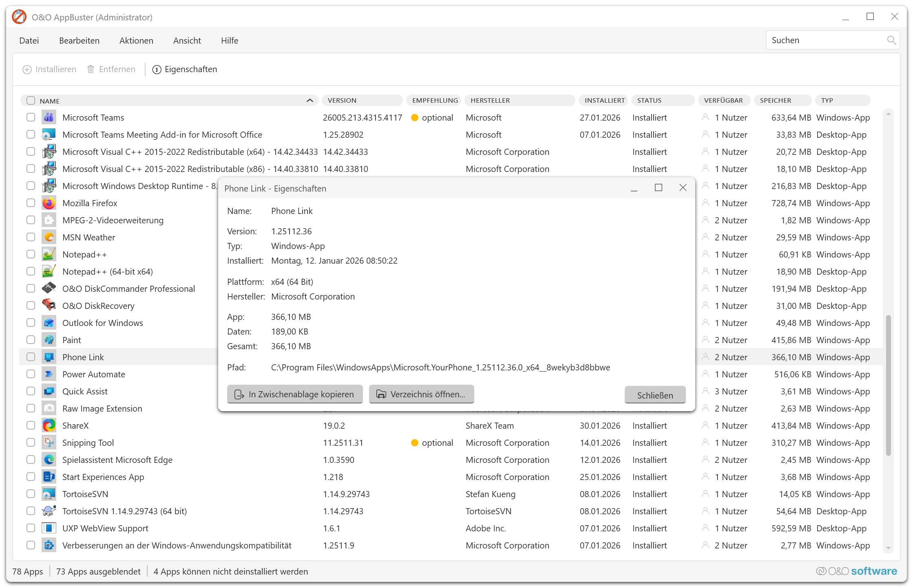This screenshot has width=913, height=588.
Task: Open the Ansicht menu
Action: 187,41
